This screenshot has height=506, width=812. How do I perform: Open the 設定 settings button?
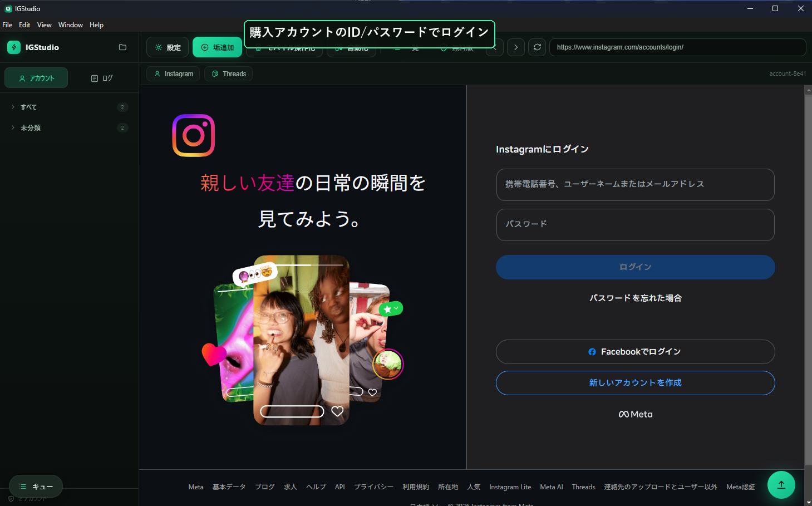(x=168, y=47)
